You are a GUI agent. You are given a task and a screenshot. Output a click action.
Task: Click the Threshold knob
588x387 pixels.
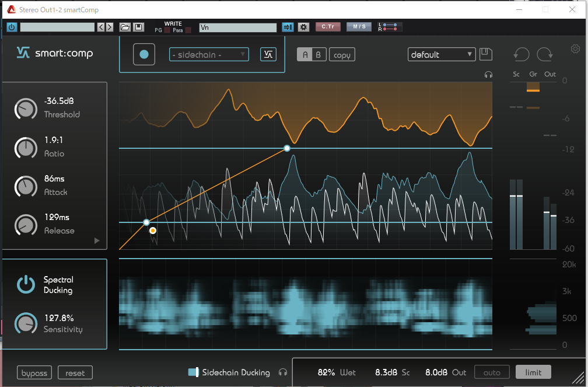(x=26, y=109)
